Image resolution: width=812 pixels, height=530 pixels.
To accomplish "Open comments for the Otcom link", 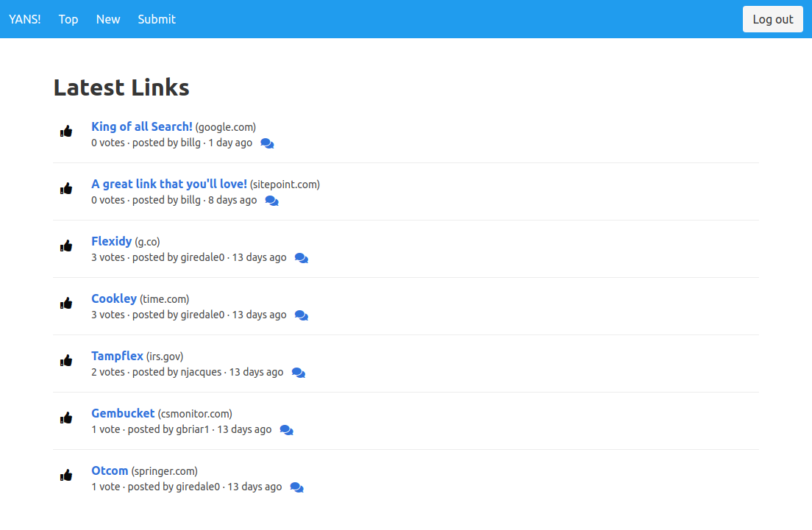I will (296, 487).
